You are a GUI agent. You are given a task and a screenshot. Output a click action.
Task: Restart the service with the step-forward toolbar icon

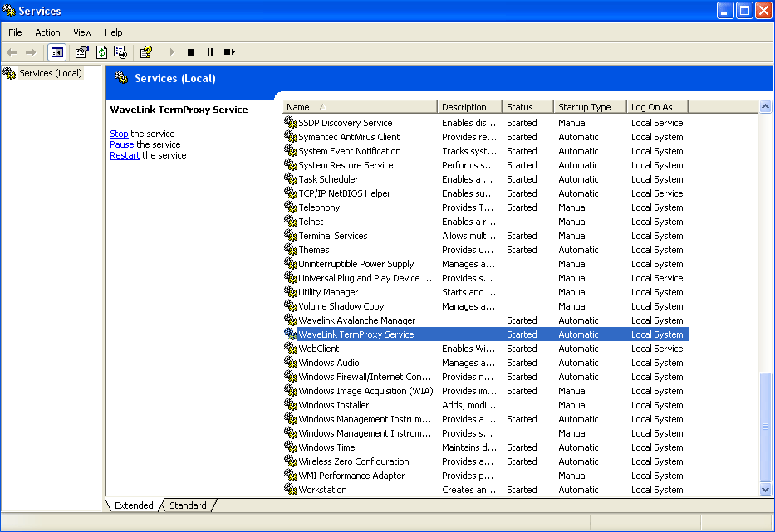(228, 51)
